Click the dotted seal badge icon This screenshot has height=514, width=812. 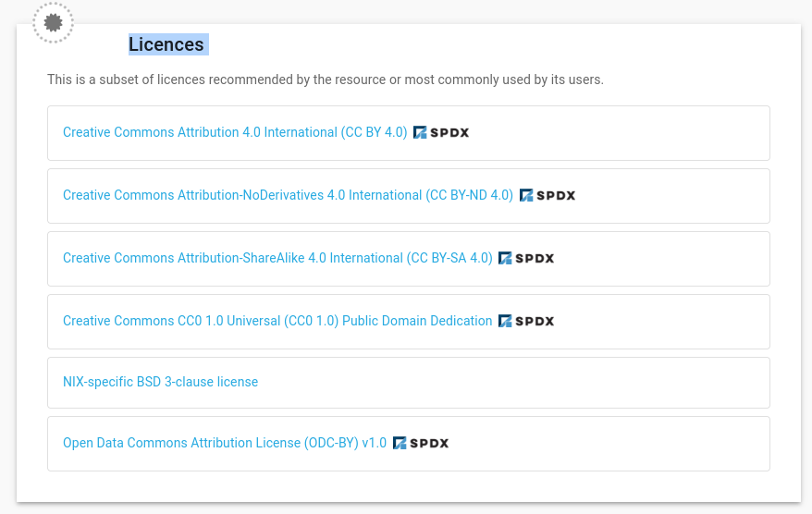53,21
